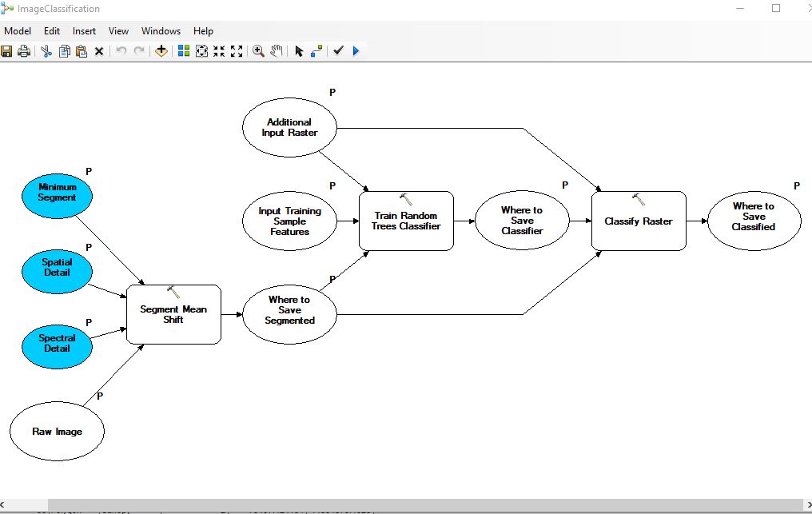Choose the Connect tool
This screenshot has width=812, height=514.
(316, 51)
